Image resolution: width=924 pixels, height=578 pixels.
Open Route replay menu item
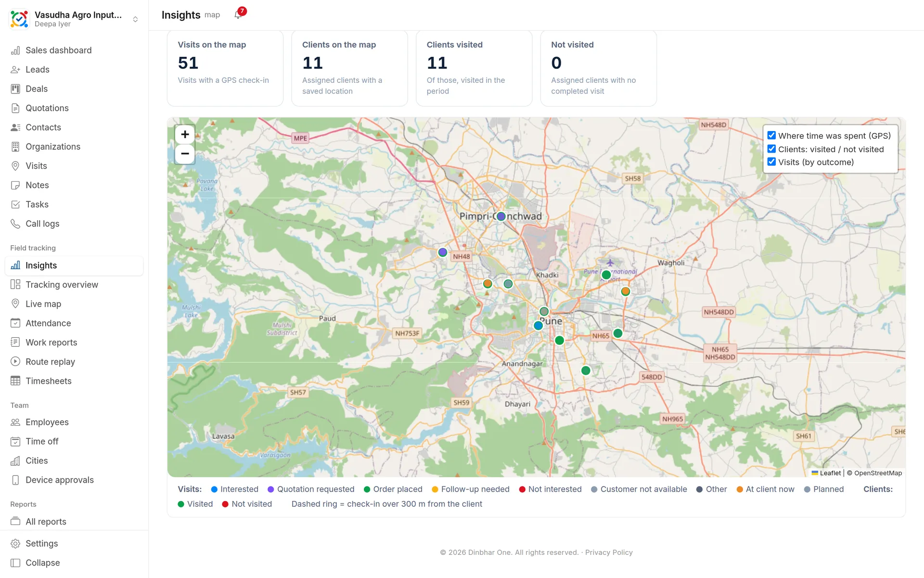click(74, 362)
